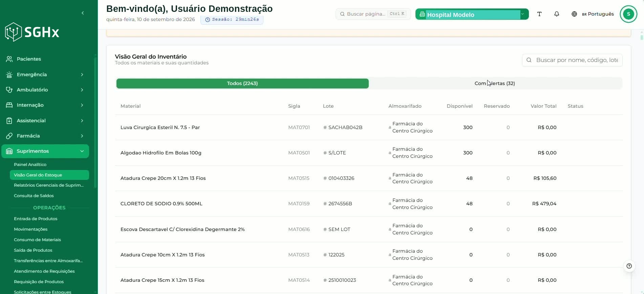Image resolution: width=644 pixels, height=294 pixels.
Task: Open the Hospital Modelo dropdown
Action: point(472,14)
